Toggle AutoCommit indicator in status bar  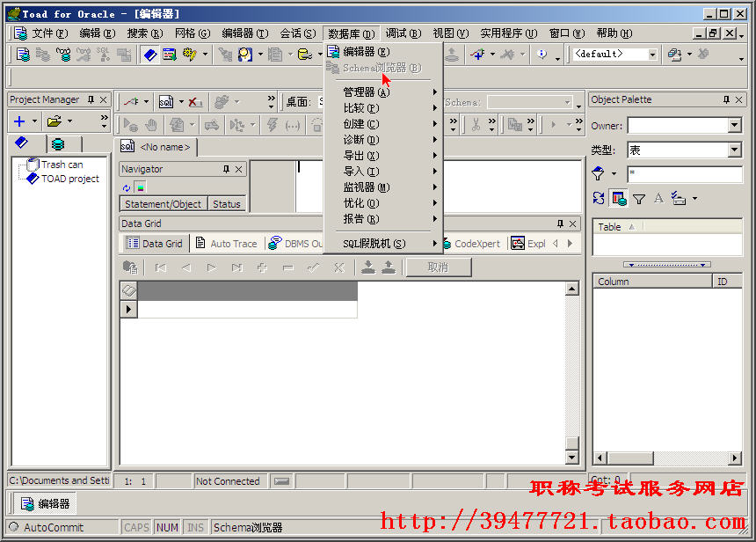point(47,528)
